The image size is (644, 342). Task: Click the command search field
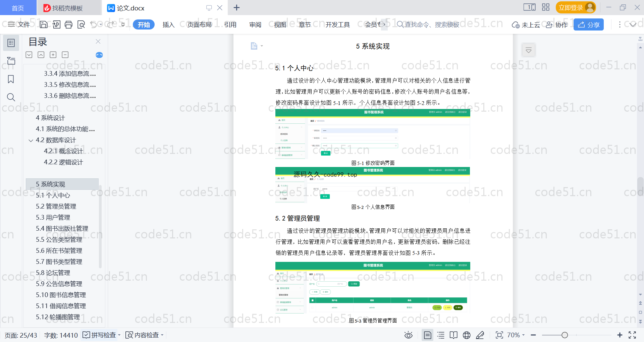[428, 24]
